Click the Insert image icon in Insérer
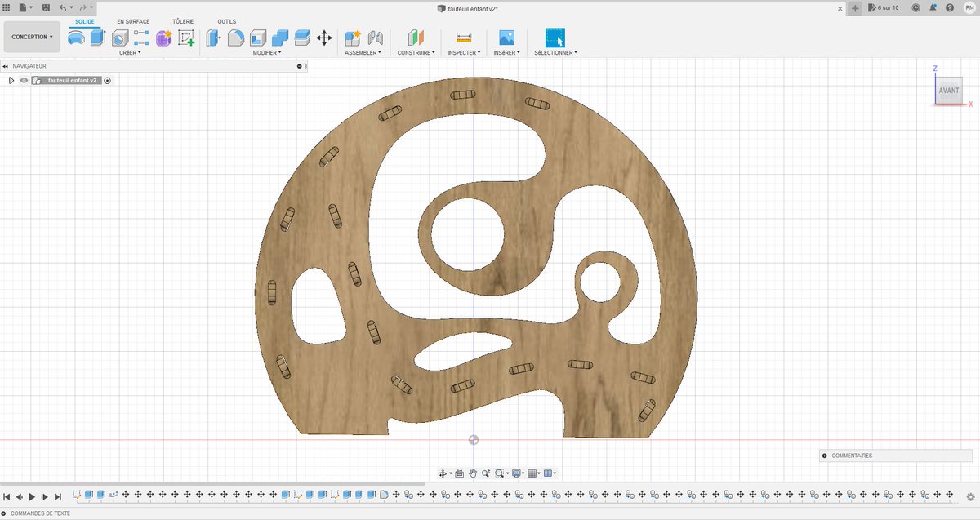 pyautogui.click(x=506, y=38)
